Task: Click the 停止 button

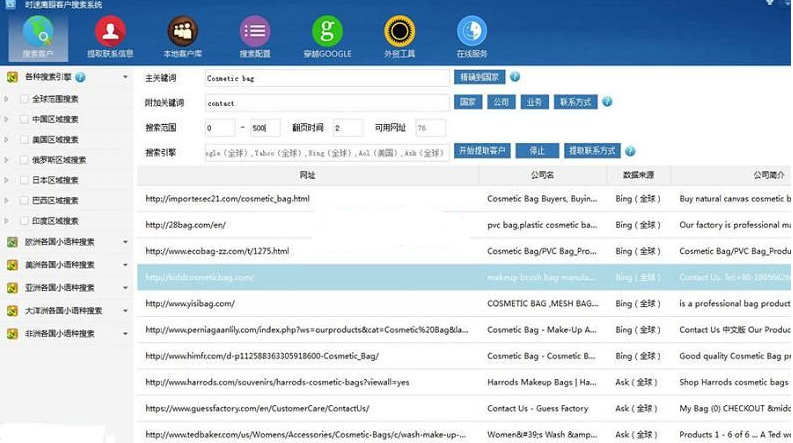Action: click(537, 151)
